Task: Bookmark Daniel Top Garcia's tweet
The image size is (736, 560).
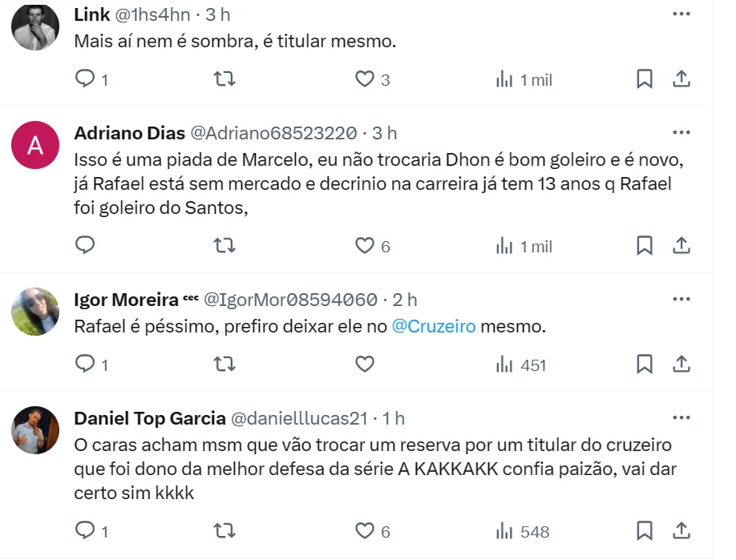Action: pos(645,531)
